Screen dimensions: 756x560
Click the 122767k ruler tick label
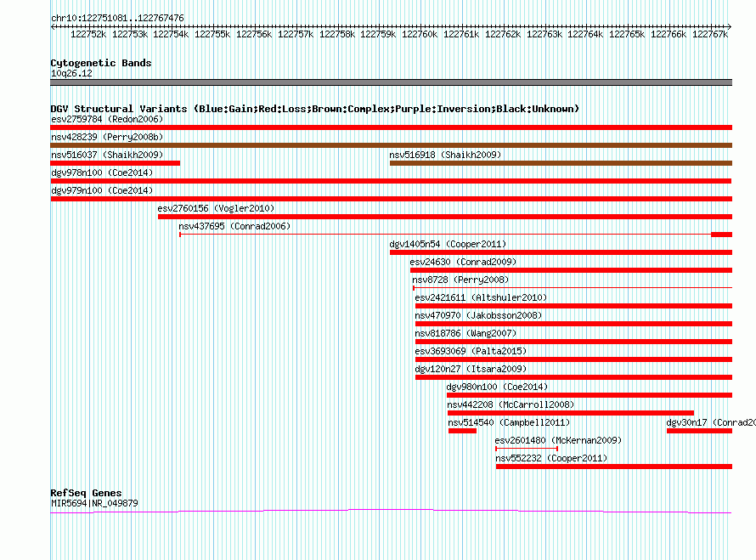coord(710,34)
